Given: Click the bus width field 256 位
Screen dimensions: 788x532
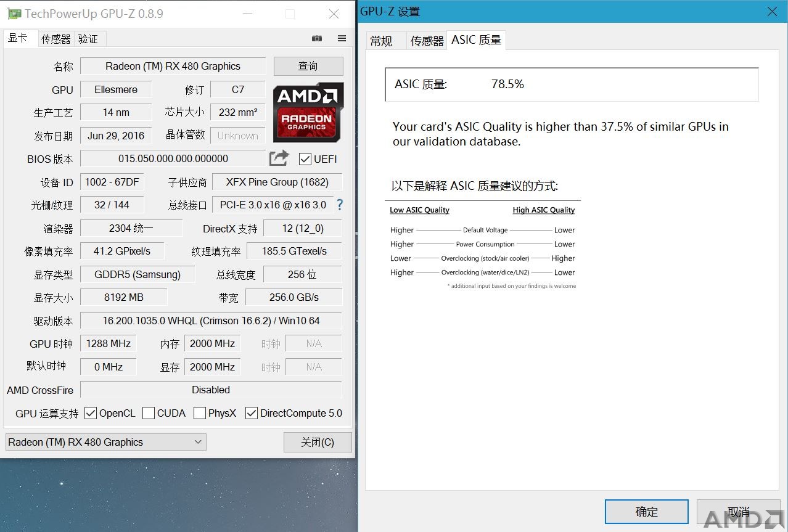Looking at the screenshot, I should click(303, 274).
